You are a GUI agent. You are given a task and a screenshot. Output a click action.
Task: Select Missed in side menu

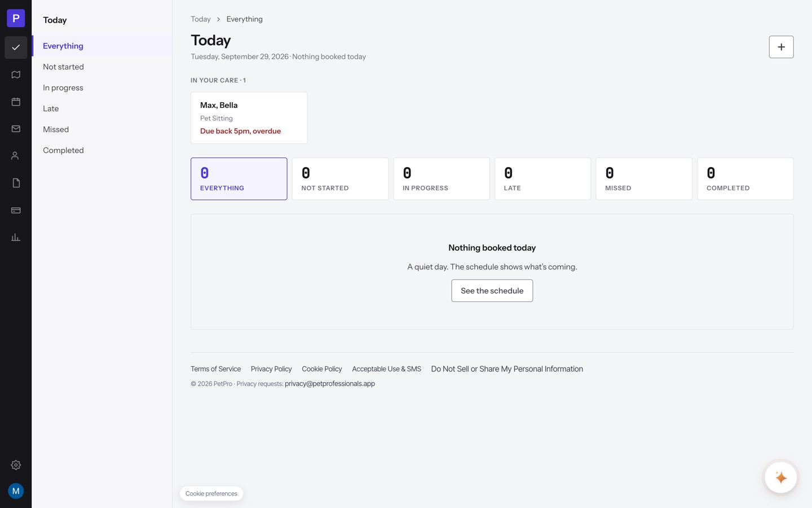102,129
